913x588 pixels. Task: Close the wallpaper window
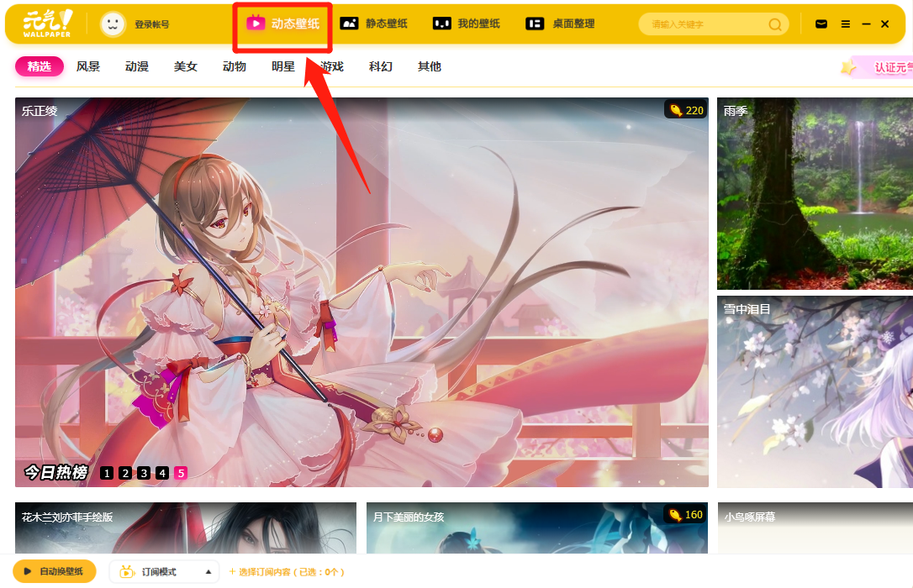885,24
